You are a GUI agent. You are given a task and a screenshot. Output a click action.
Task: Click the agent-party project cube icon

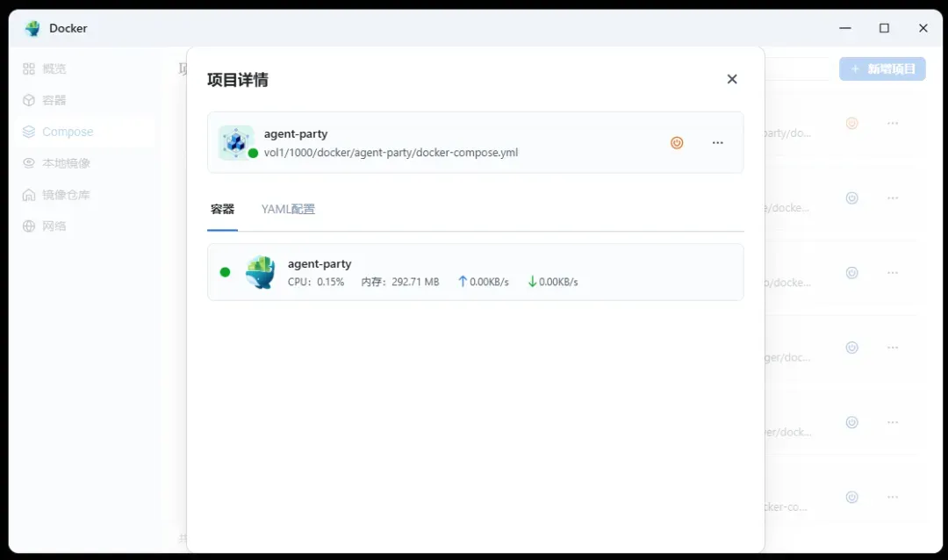(x=235, y=143)
